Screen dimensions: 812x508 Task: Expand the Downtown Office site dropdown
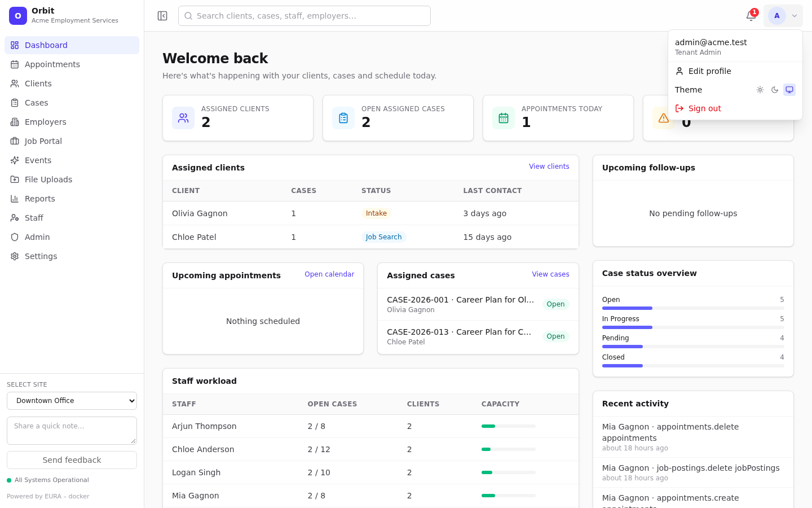(72, 401)
